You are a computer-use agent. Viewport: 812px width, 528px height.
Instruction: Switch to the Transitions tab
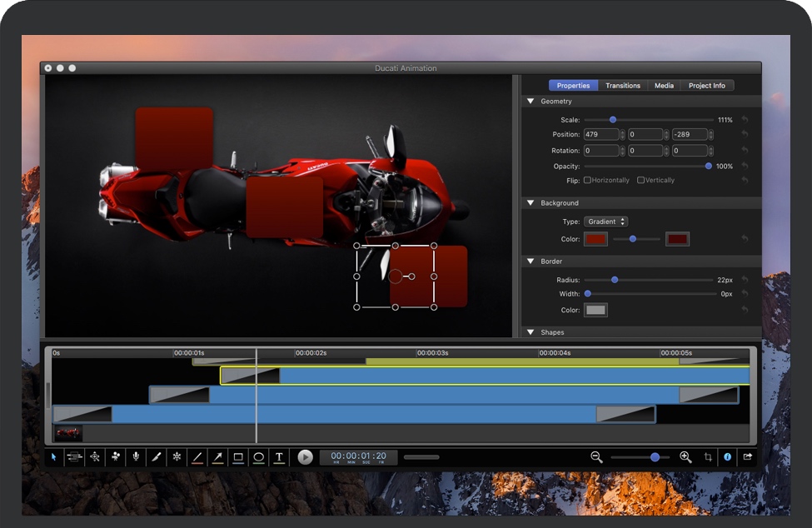point(623,86)
